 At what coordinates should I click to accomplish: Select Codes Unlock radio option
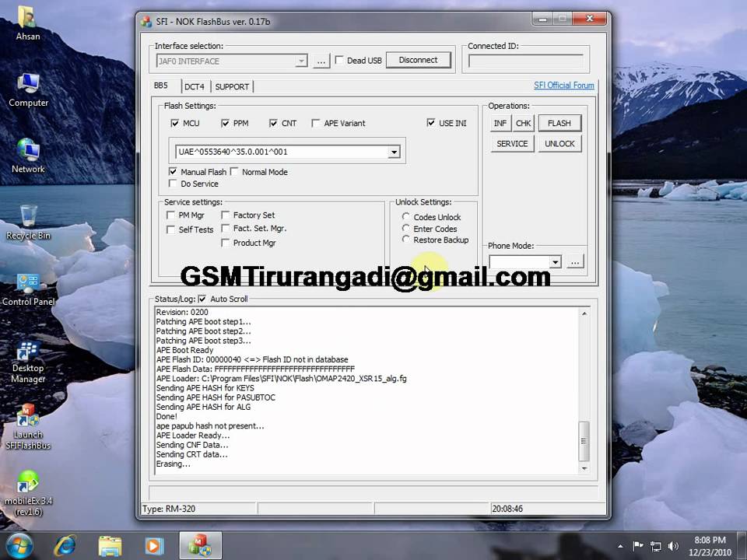click(406, 217)
